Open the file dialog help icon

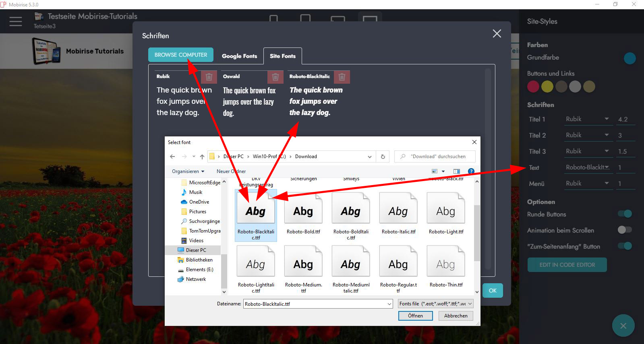(471, 171)
